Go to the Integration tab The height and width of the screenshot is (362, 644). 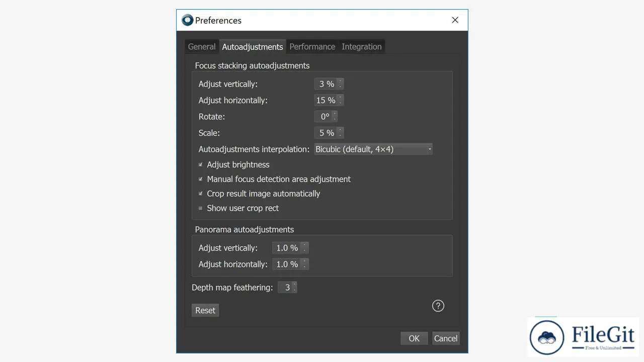(361, 47)
